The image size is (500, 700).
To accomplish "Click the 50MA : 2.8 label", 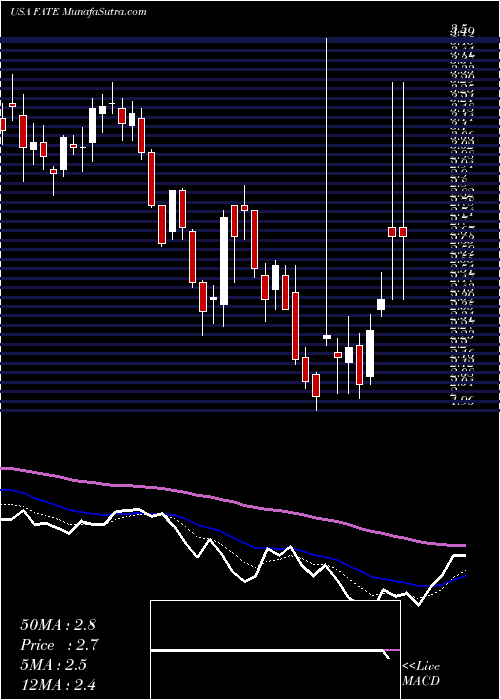I will [x=58, y=625].
